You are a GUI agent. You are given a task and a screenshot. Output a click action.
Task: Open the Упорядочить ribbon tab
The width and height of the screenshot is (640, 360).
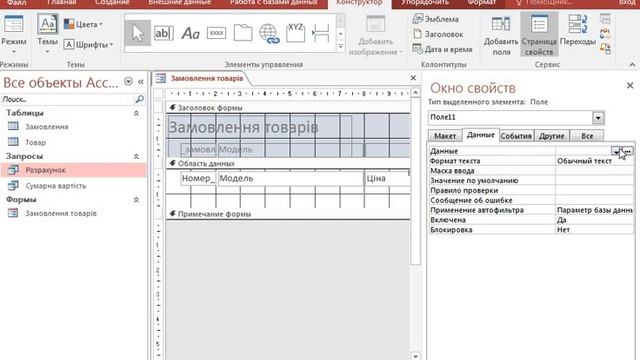pyautogui.click(x=425, y=2)
